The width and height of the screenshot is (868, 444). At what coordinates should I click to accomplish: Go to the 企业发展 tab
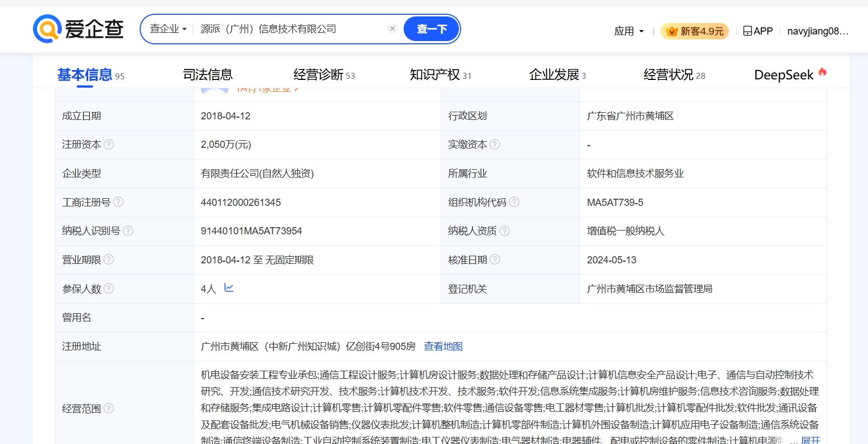coord(557,74)
